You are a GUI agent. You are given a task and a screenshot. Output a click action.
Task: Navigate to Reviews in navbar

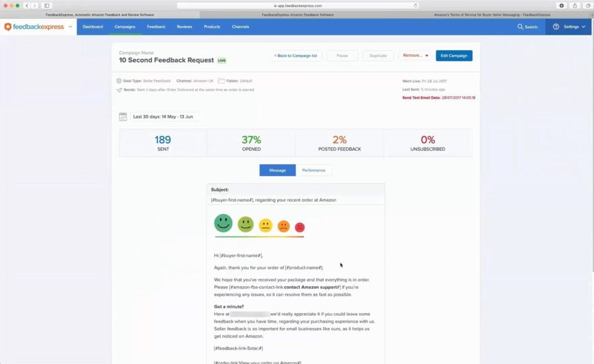184,27
